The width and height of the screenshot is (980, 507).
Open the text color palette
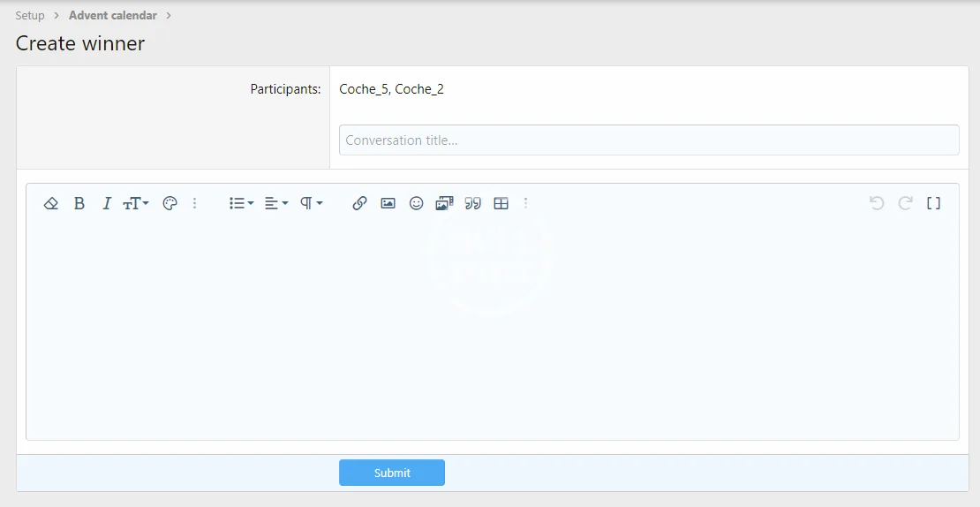tap(170, 203)
